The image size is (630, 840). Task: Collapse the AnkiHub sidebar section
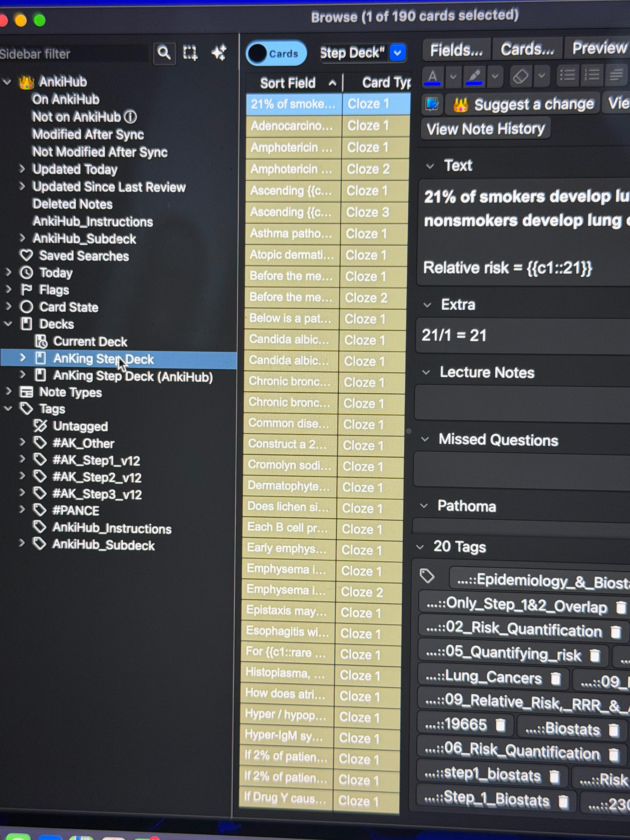click(x=7, y=82)
